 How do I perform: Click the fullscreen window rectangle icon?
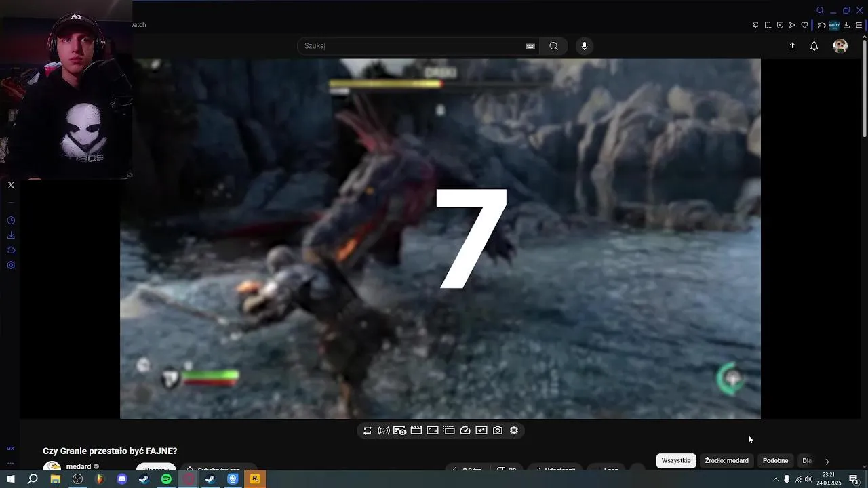coord(433,430)
